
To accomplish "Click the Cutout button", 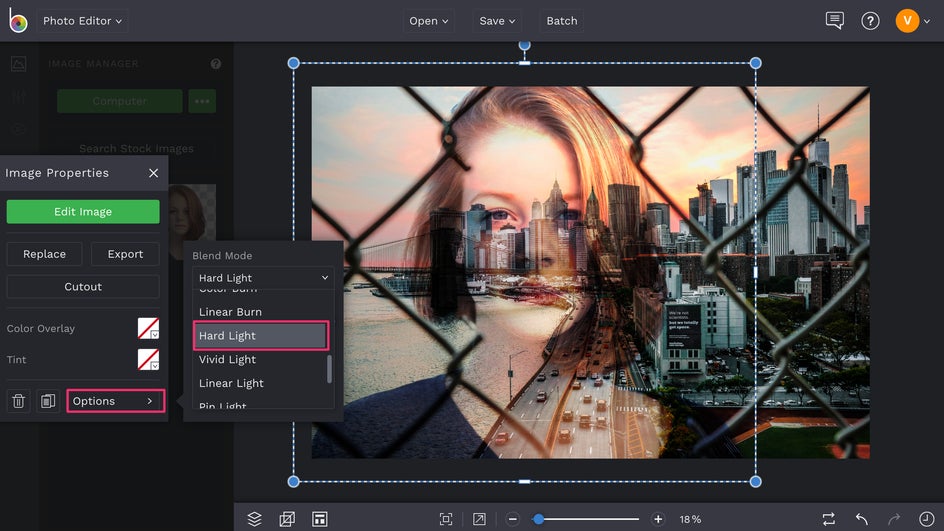I will [x=83, y=287].
